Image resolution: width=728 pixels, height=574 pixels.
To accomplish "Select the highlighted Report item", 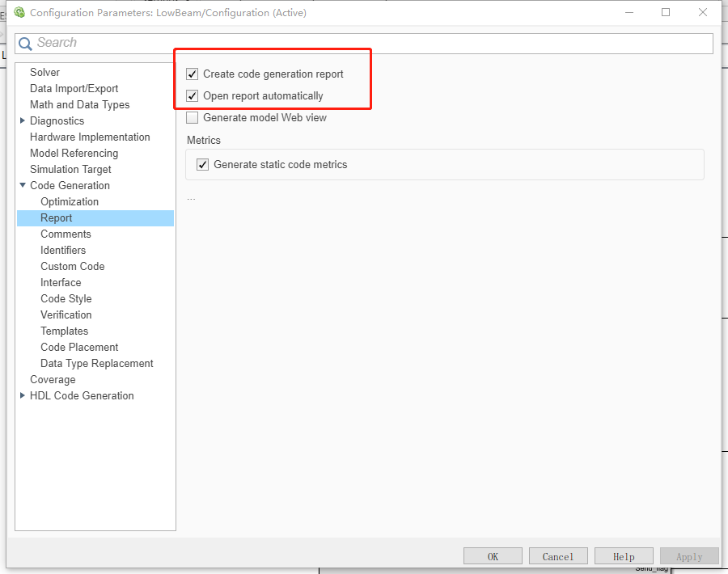I will click(x=95, y=218).
